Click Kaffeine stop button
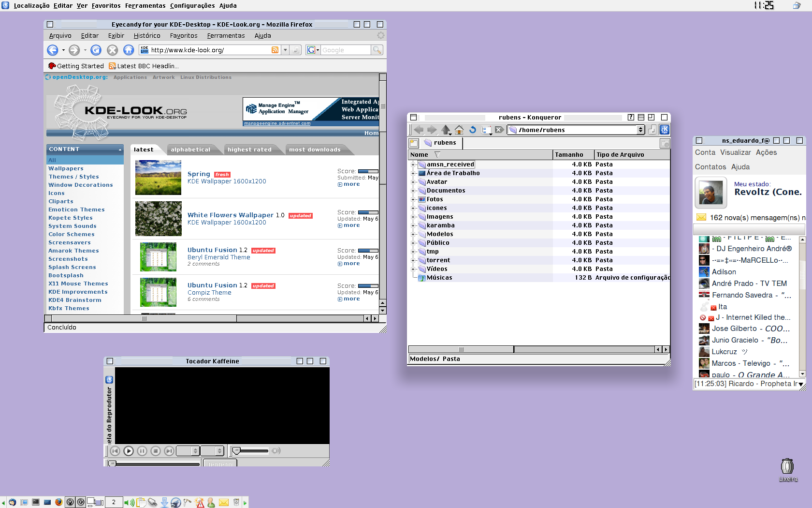This screenshot has width=812, height=508. [156, 451]
